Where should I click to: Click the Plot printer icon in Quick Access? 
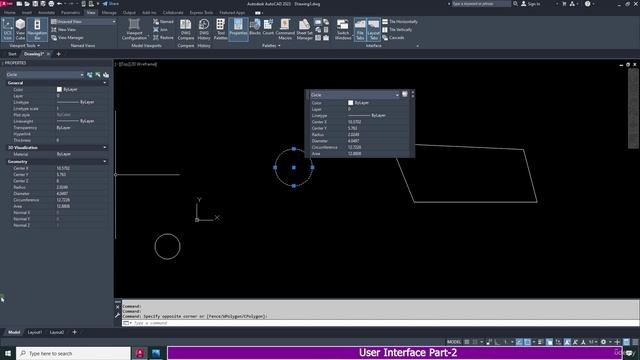[51, 4]
